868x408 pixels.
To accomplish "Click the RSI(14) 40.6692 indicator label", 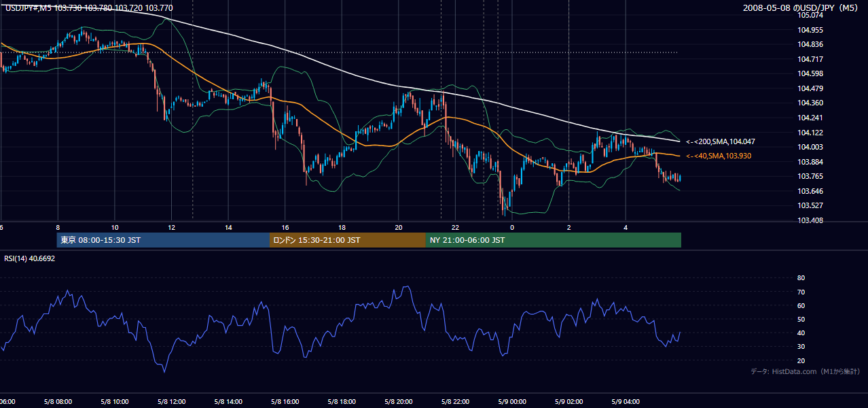I will [30, 258].
